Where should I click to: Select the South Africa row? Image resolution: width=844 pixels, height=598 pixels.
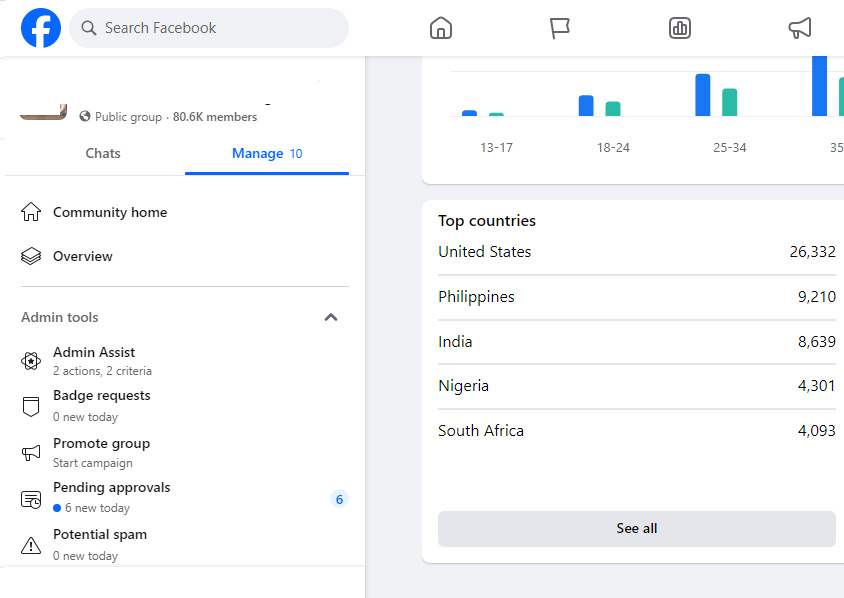[637, 431]
